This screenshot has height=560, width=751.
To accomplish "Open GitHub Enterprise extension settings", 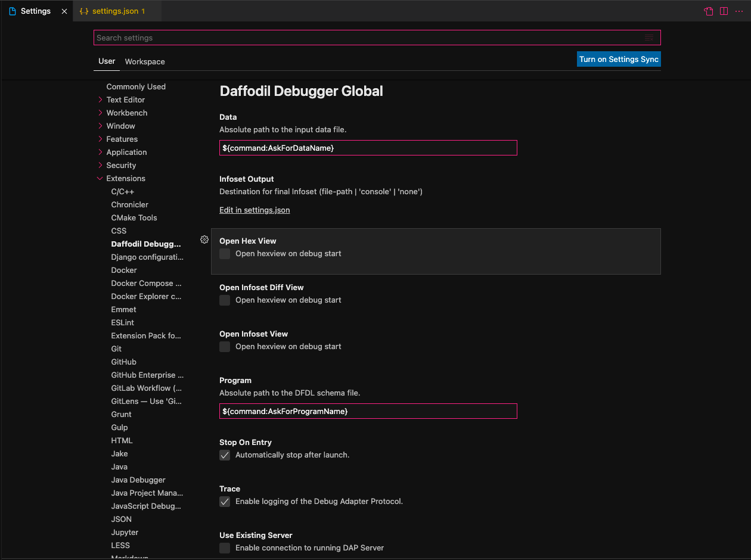I will point(147,375).
